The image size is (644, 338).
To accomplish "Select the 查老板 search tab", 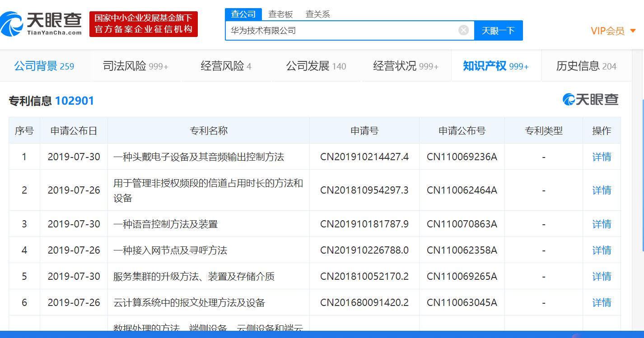I will pos(280,14).
